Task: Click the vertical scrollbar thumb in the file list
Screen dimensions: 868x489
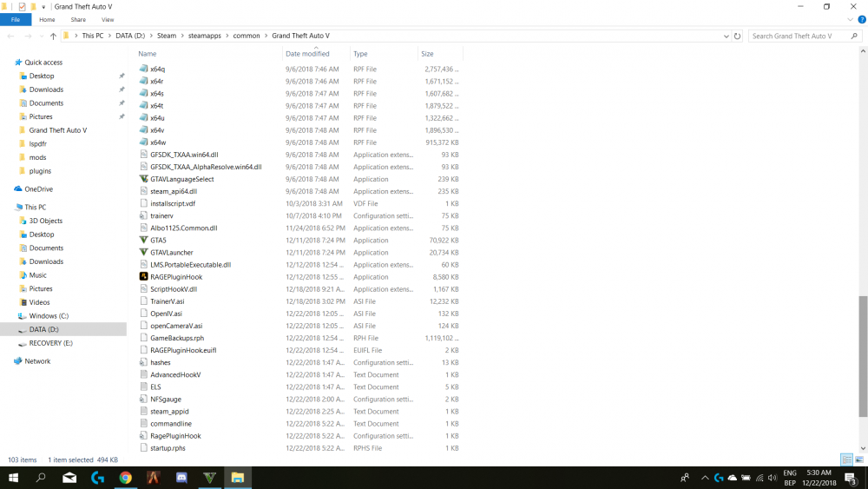Action: (x=863, y=357)
